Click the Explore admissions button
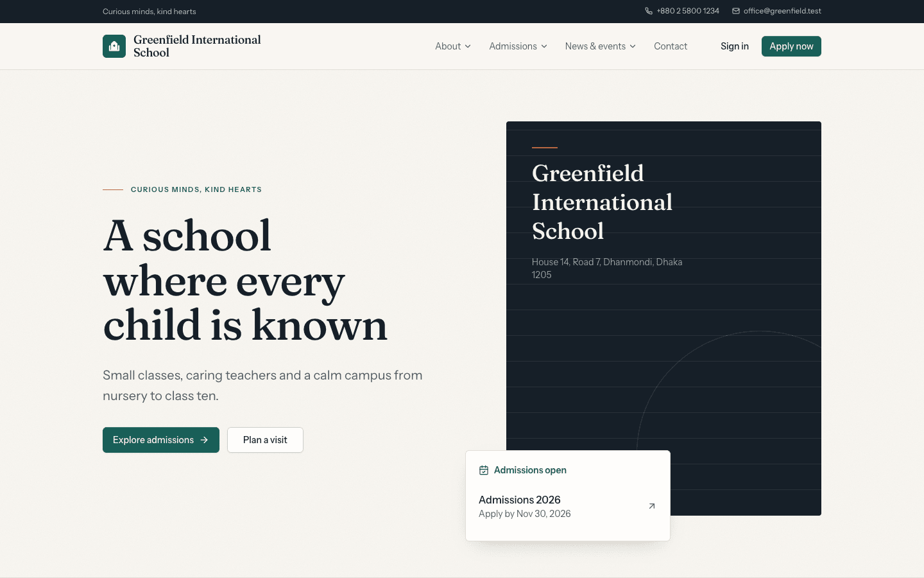 click(161, 440)
